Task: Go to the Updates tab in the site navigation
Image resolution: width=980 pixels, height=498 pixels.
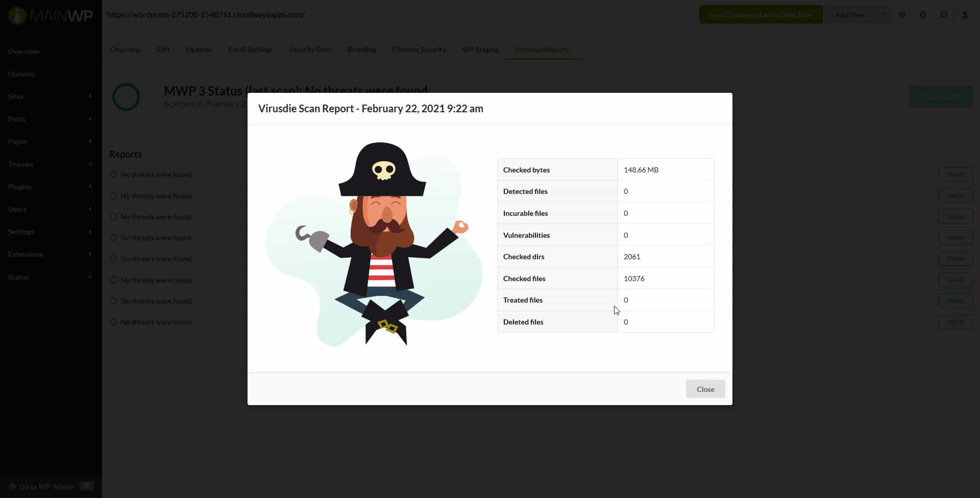Action: [199, 49]
